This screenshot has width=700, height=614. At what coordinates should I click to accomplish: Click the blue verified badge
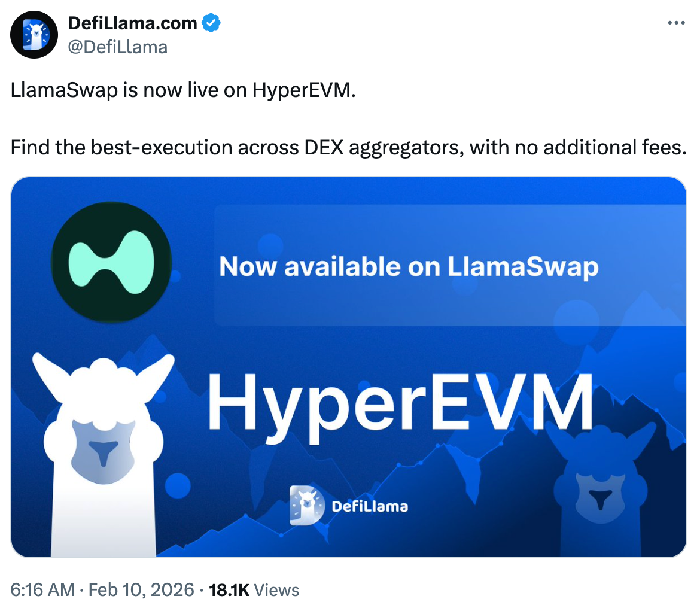[211, 23]
